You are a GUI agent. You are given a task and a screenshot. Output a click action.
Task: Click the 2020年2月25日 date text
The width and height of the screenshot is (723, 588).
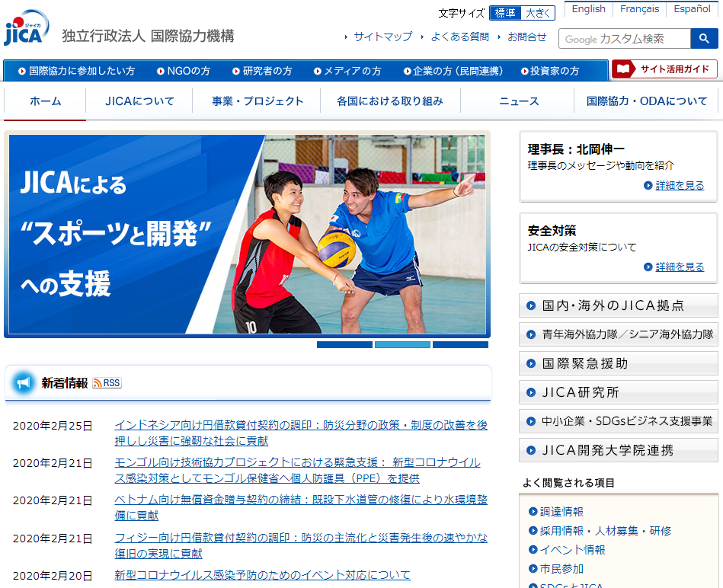(53, 426)
